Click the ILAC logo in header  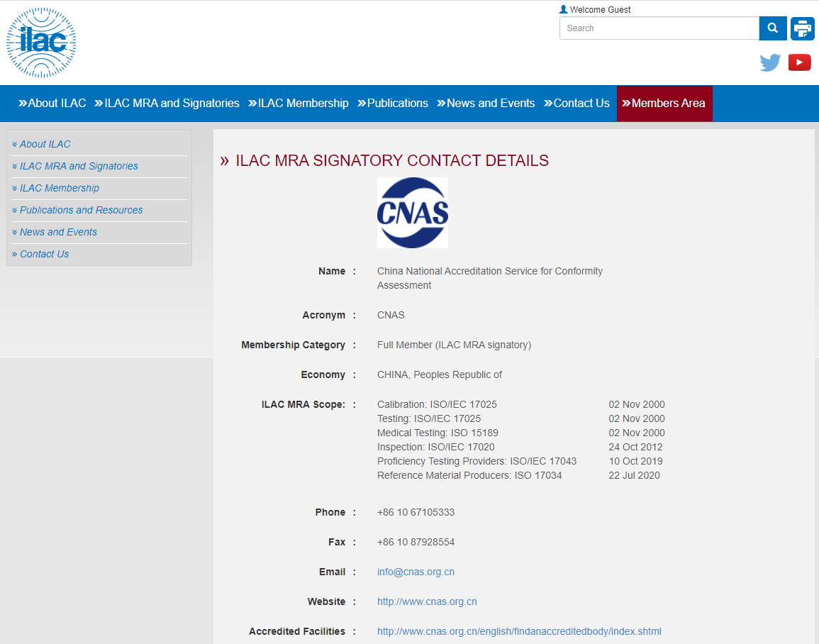41,43
